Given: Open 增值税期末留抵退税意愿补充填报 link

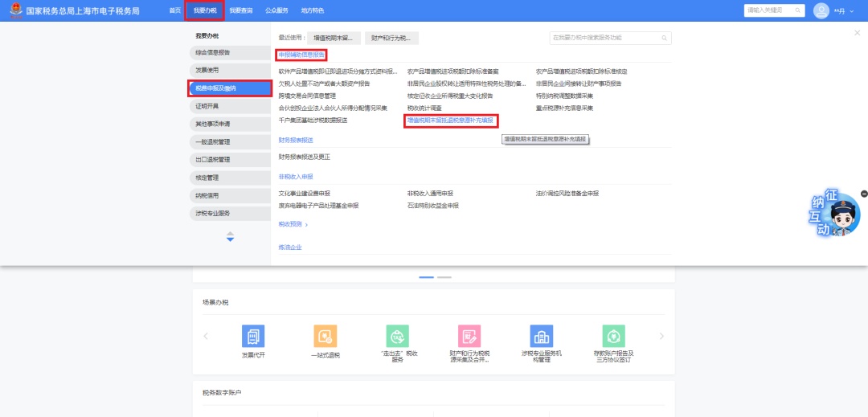Looking at the screenshot, I should [450, 121].
